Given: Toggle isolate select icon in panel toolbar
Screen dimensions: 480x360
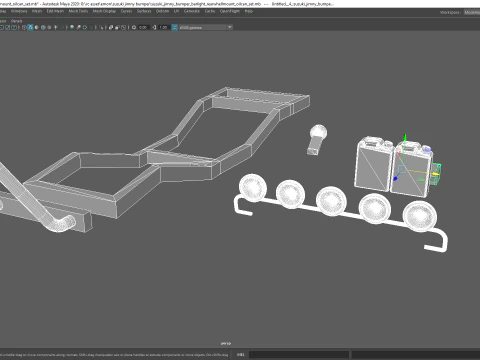Looking at the screenshot, I should click(x=101, y=27).
